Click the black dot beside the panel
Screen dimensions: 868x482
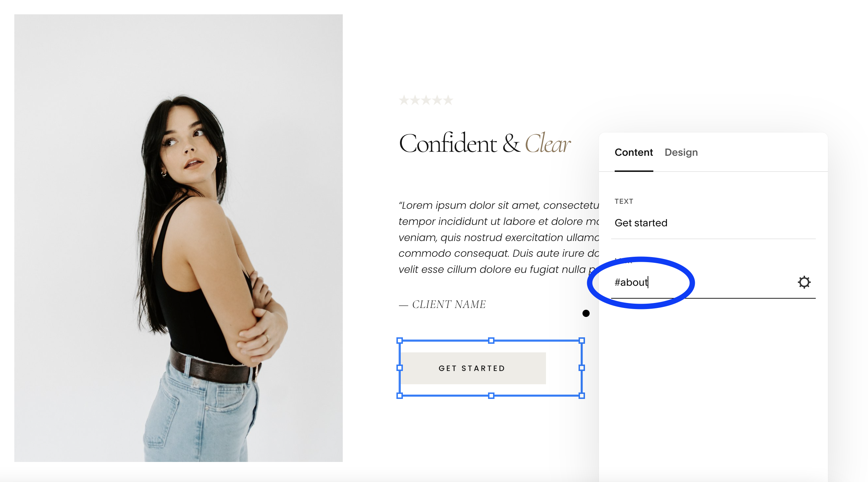tap(586, 313)
